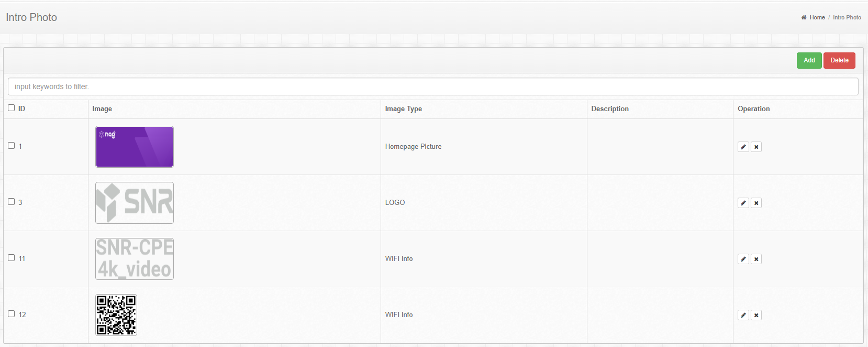This screenshot has height=347, width=868.
Task: Delete row ID 11 using x icon
Action: click(756, 259)
